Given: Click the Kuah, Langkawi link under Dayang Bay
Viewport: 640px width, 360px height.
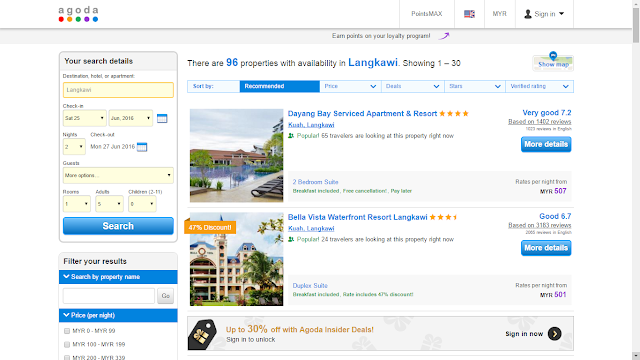Looking at the screenshot, I should click(311, 125).
